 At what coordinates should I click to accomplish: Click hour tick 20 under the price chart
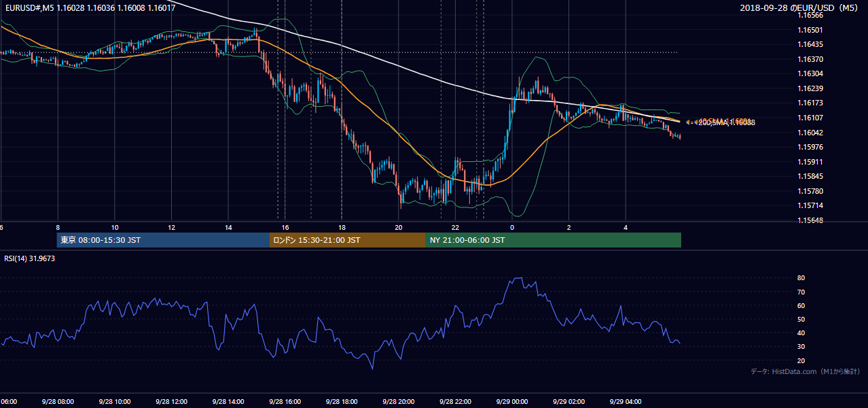pos(398,228)
